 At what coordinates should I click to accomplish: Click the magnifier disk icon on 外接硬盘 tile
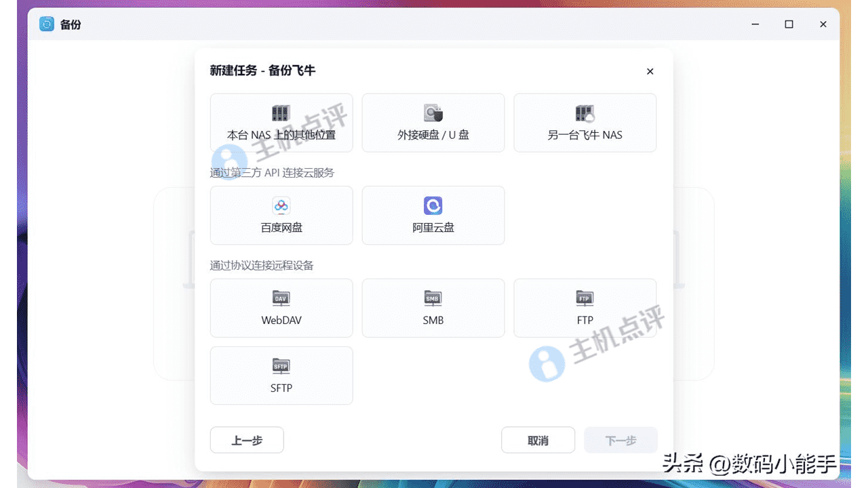tap(433, 113)
